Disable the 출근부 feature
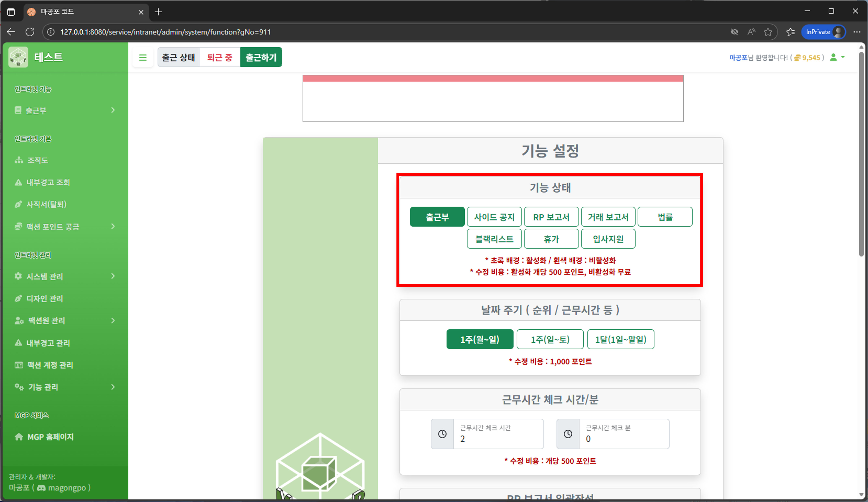Image resolution: width=868 pixels, height=502 pixels. (x=437, y=217)
